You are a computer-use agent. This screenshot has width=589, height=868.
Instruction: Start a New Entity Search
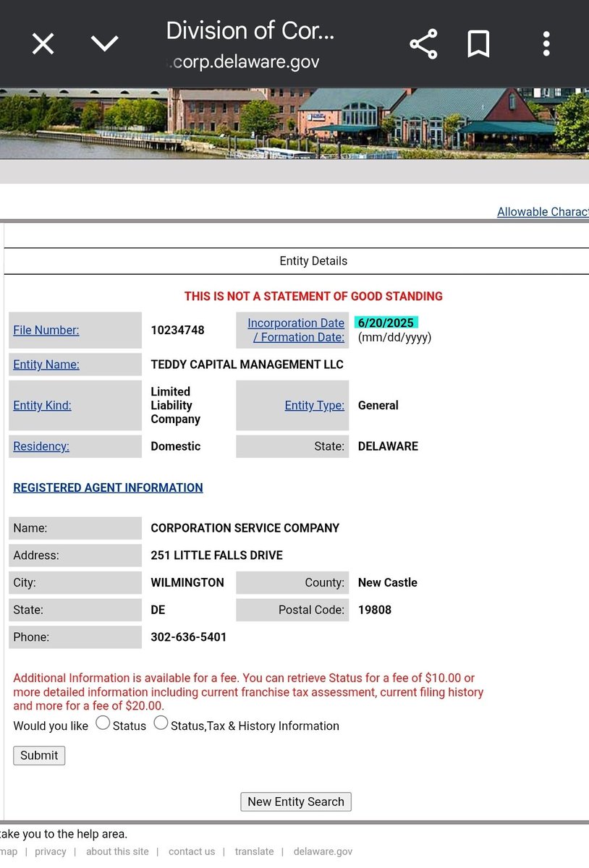[x=295, y=801]
